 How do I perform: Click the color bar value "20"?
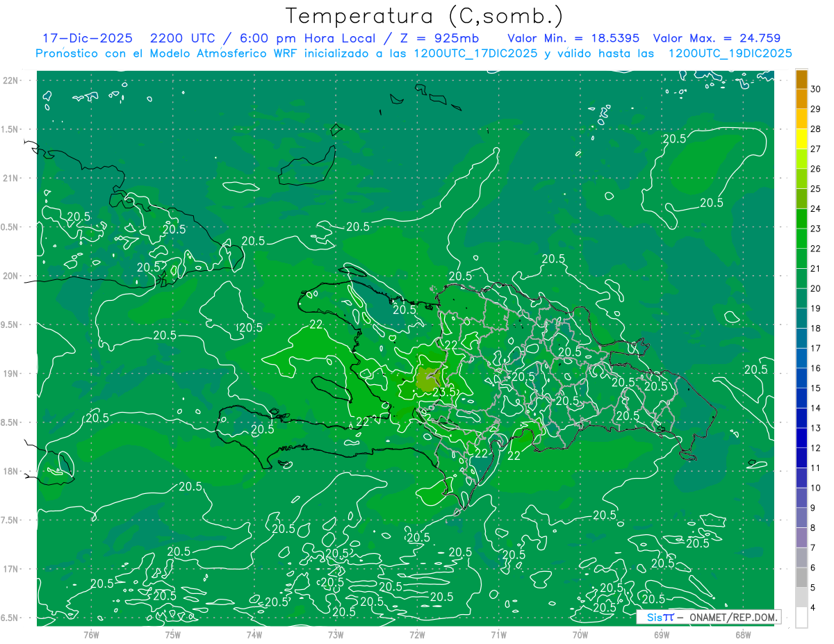(816, 288)
